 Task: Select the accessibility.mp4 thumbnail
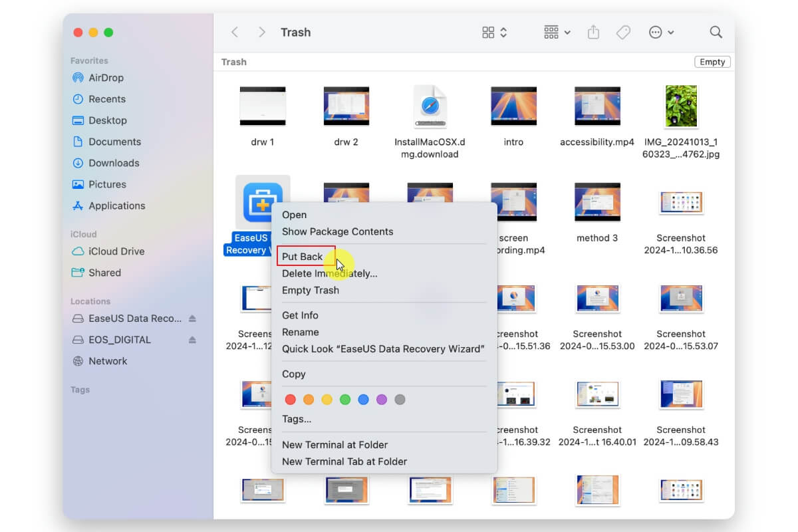point(597,106)
